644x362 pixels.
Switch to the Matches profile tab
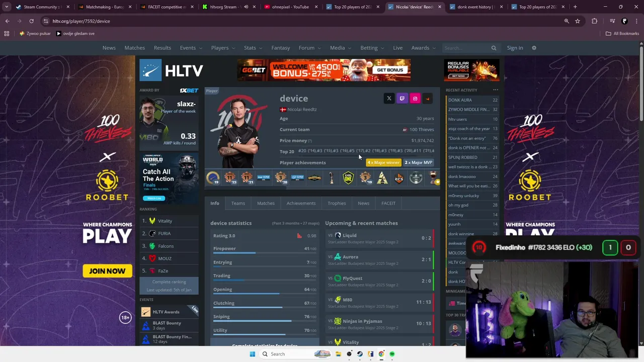266,203
